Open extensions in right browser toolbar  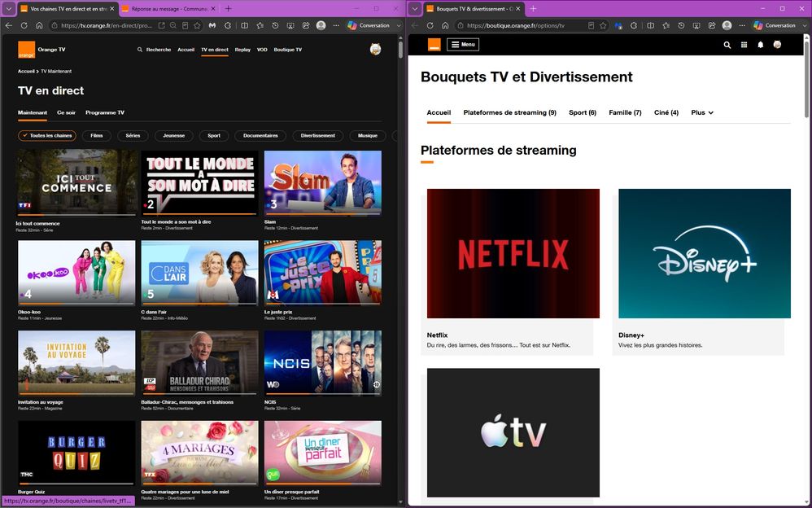(x=633, y=25)
